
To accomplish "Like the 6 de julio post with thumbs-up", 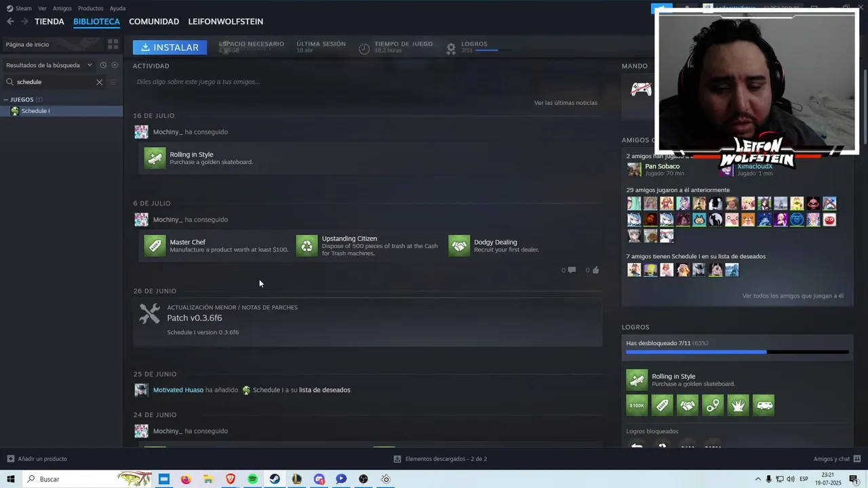I will [x=595, y=270].
